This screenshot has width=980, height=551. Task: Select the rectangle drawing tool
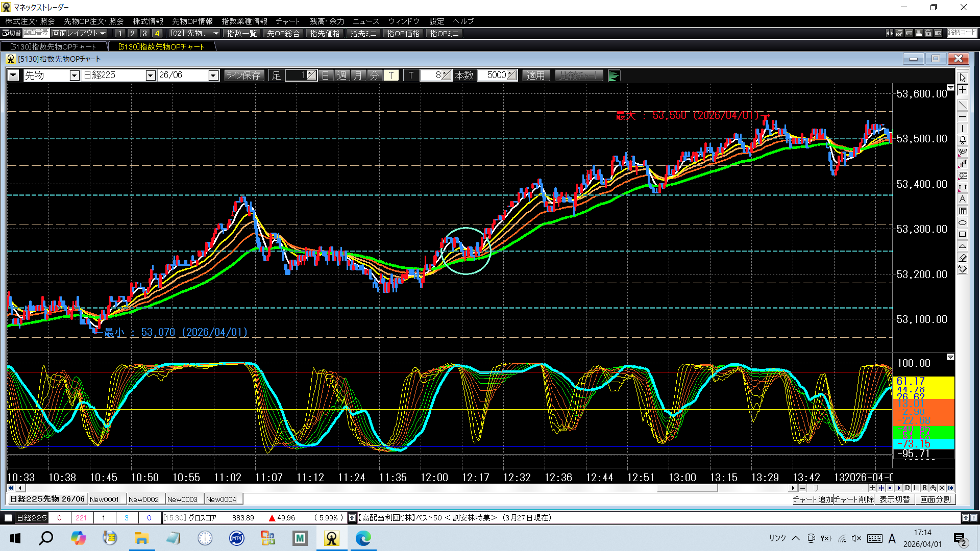963,234
